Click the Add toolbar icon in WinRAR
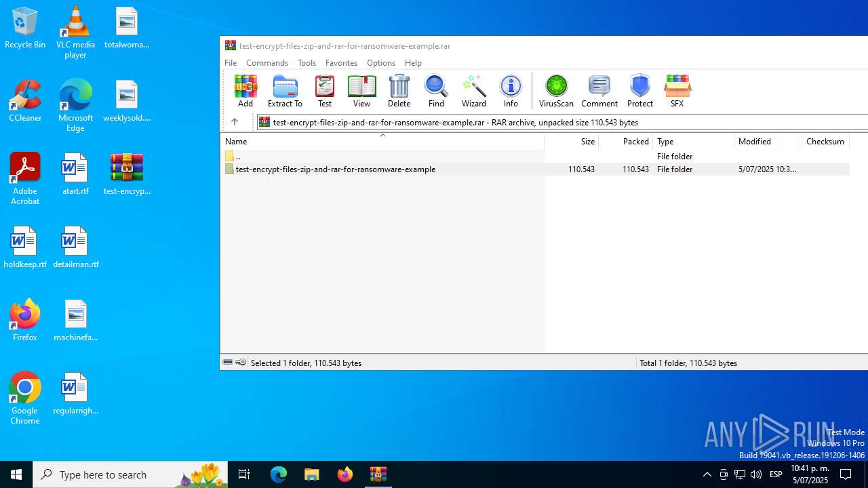868x488 pixels. 245,91
